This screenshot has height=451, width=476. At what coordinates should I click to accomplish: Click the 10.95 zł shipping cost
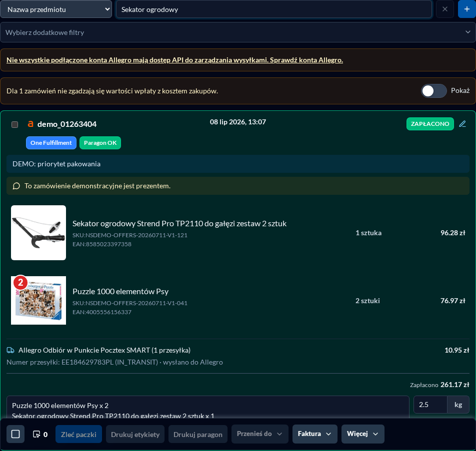click(457, 350)
